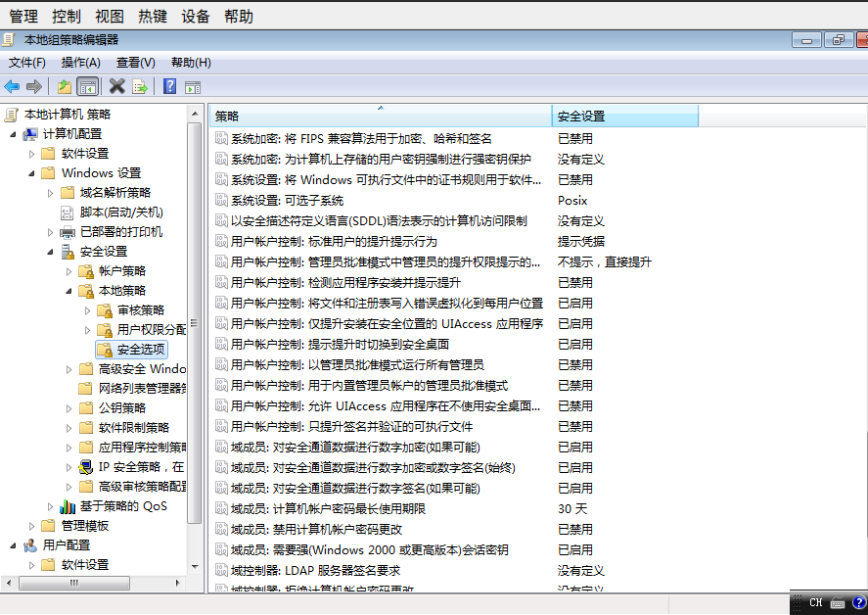Select policy 用户帐户控制: 以管理员批准模式运行所有管理员
This screenshot has width=868, height=615.
click(x=357, y=364)
